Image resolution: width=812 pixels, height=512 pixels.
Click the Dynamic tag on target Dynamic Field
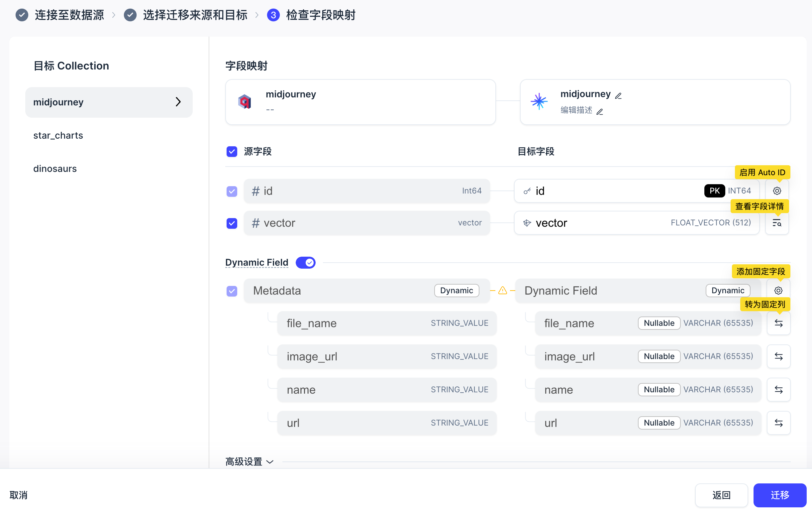(x=728, y=291)
